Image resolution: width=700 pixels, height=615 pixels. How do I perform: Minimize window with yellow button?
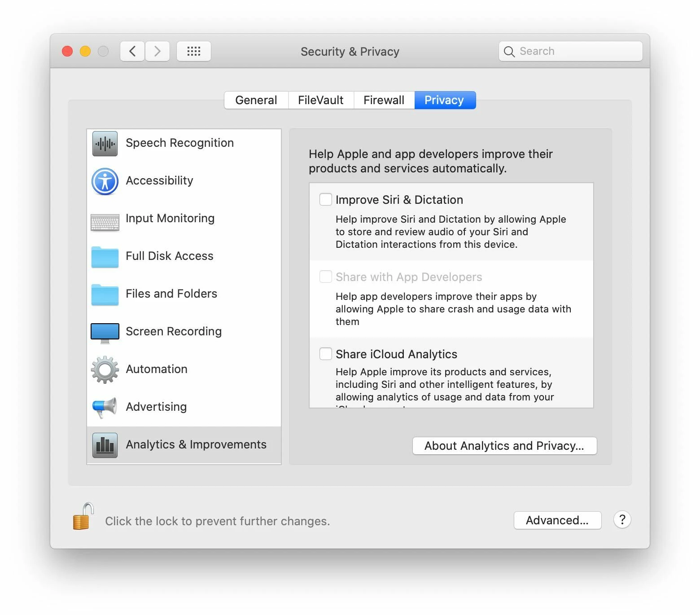coord(85,51)
